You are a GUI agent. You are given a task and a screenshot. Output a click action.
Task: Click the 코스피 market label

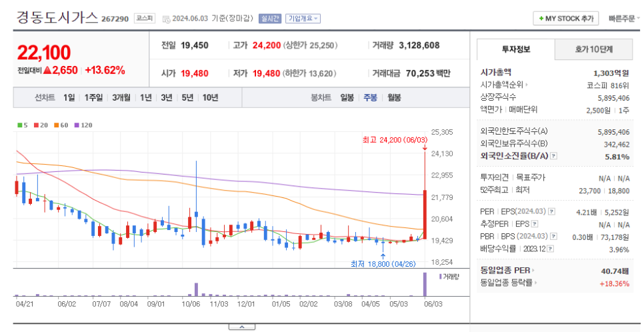coord(145,19)
